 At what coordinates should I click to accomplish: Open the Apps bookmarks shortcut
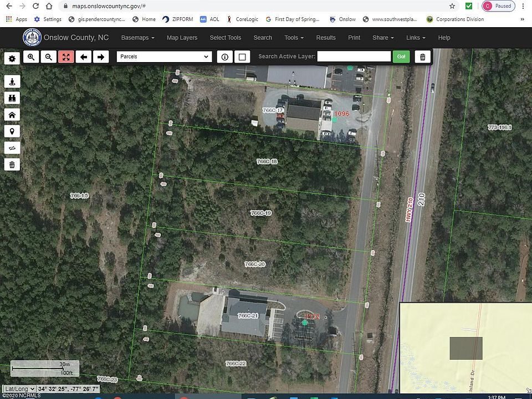pyautogui.click(x=16, y=19)
